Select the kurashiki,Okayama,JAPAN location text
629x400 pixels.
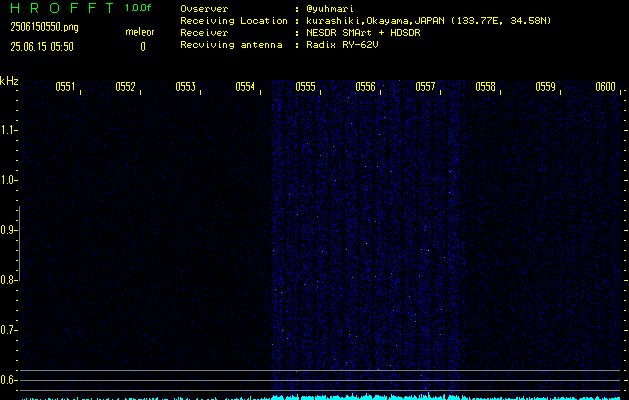[x=373, y=21]
